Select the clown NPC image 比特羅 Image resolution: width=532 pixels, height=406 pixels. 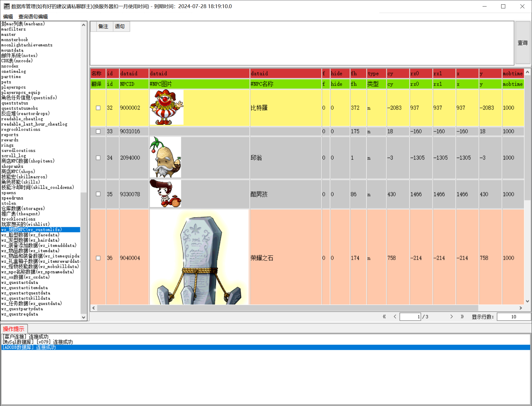click(x=166, y=107)
